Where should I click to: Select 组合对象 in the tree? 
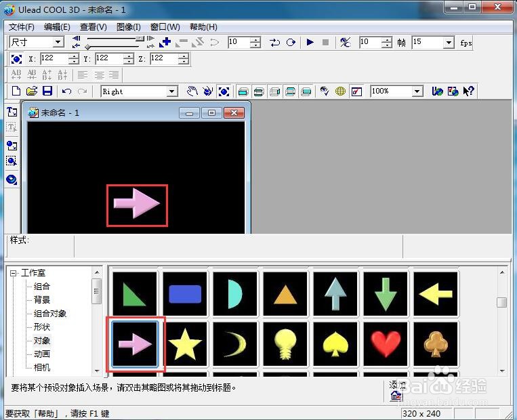50,313
